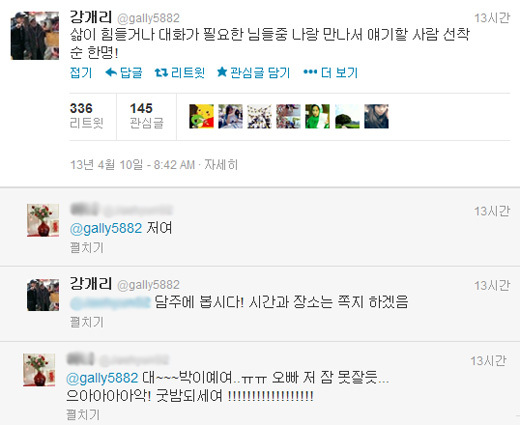Screen dimensions: 520x425
Task: Expand the bottom '대~~~박이예여' reply with 펼치기
Action: click(x=83, y=415)
